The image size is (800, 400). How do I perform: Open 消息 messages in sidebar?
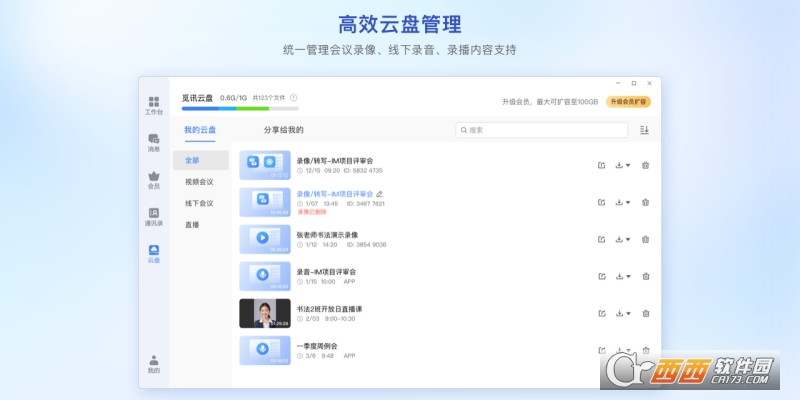153,143
